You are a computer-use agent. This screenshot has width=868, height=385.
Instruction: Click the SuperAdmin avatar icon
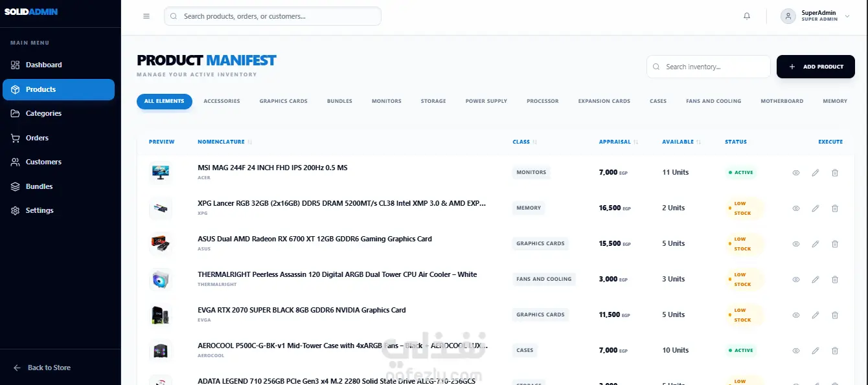[x=788, y=16]
